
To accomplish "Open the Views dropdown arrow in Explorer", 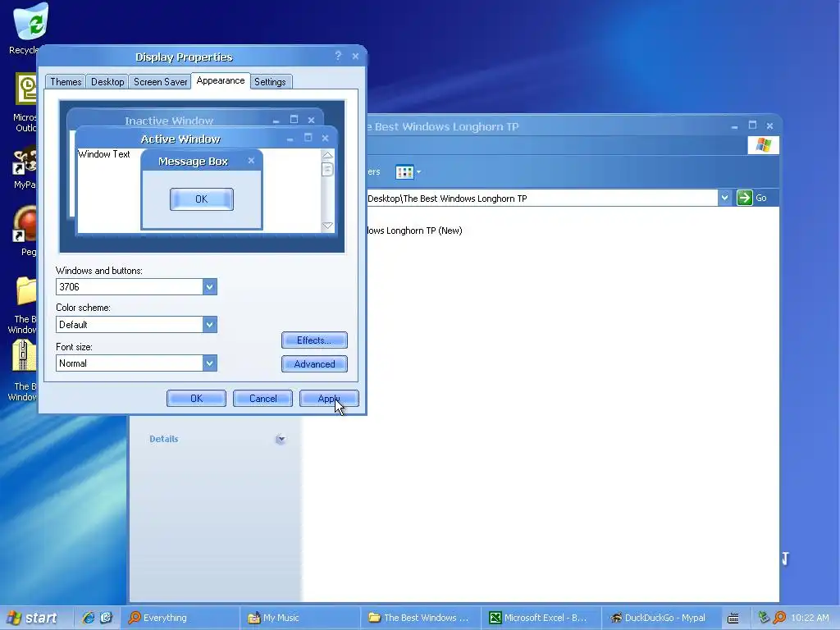I will click(x=419, y=172).
